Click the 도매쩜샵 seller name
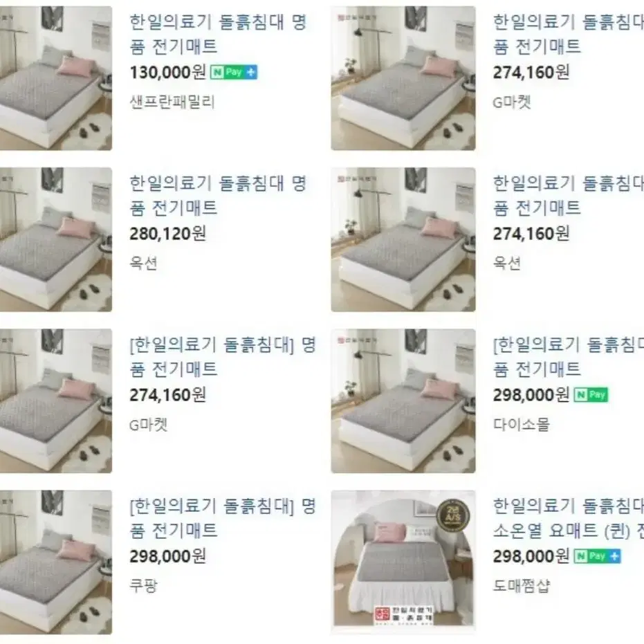Viewport: 644px width, 644px height. tap(521, 586)
